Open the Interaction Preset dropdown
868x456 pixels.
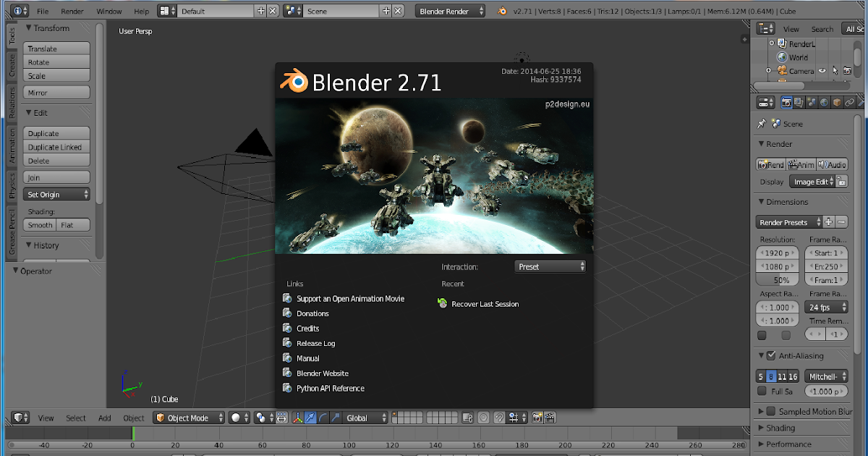click(550, 266)
